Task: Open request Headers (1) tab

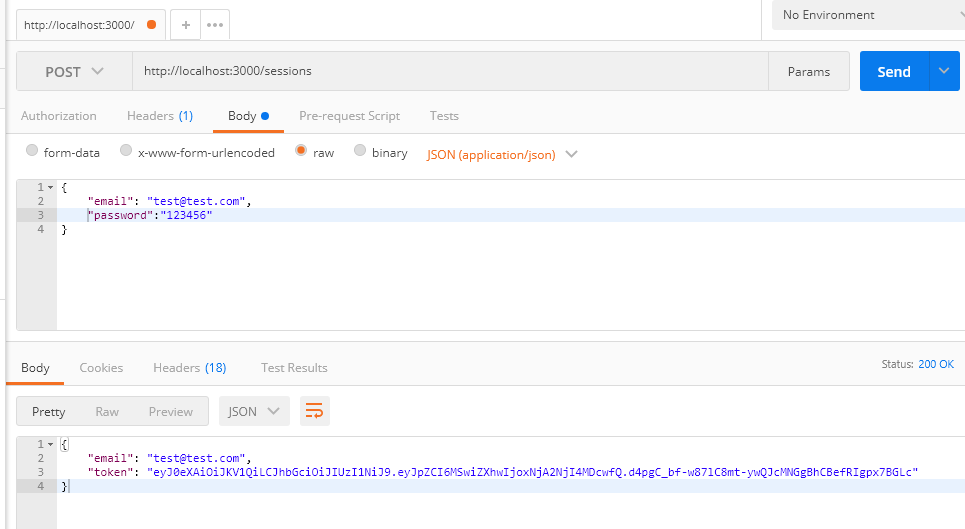Action: click(x=160, y=116)
